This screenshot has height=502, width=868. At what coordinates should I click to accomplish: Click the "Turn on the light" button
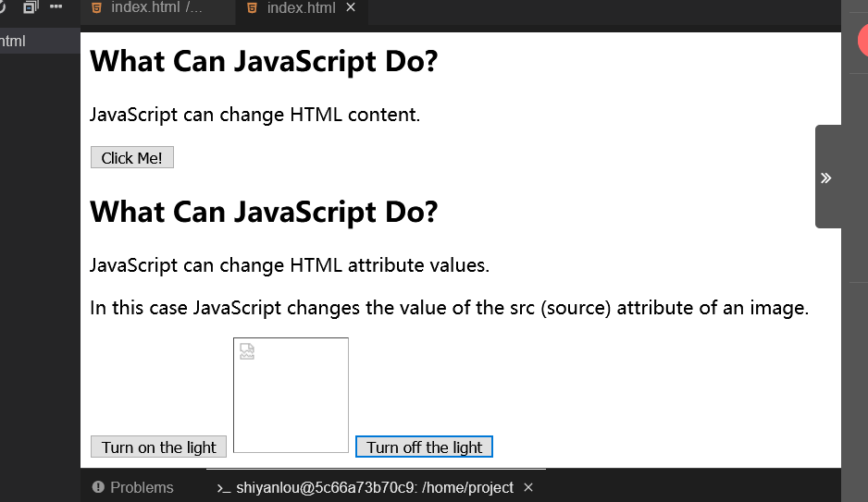point(159,447)
